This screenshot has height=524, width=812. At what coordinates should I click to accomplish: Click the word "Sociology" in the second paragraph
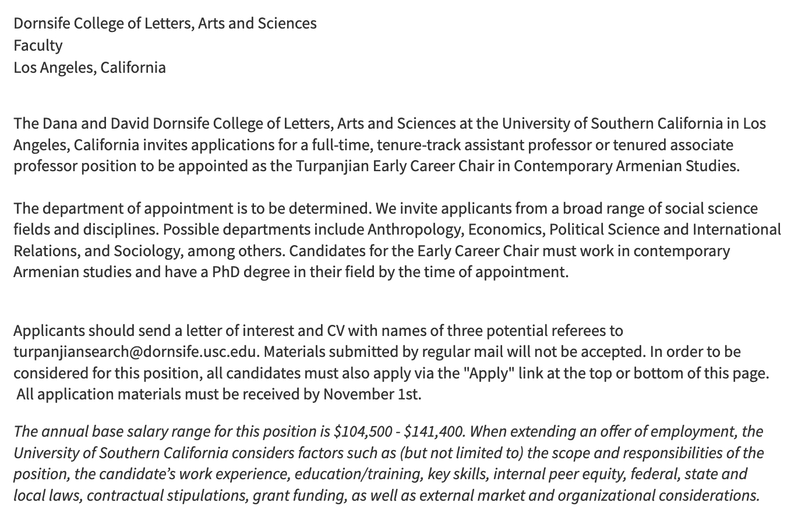click(147, 251)
